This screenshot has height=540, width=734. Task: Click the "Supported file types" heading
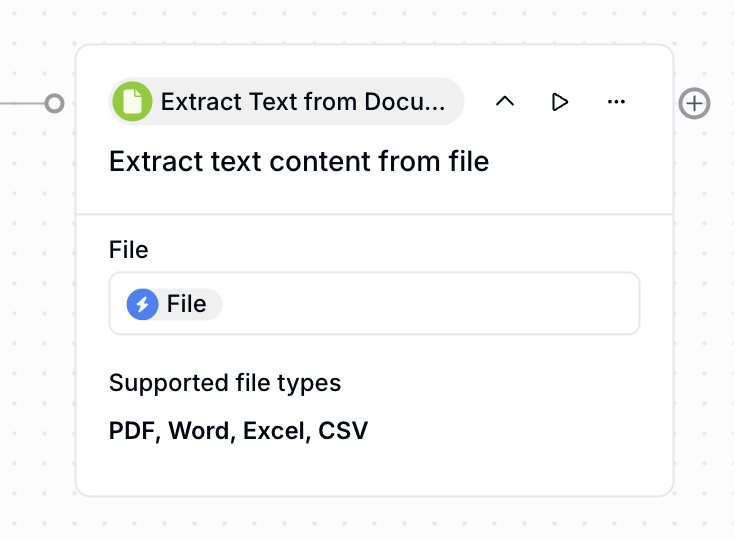tap(225, 383)
